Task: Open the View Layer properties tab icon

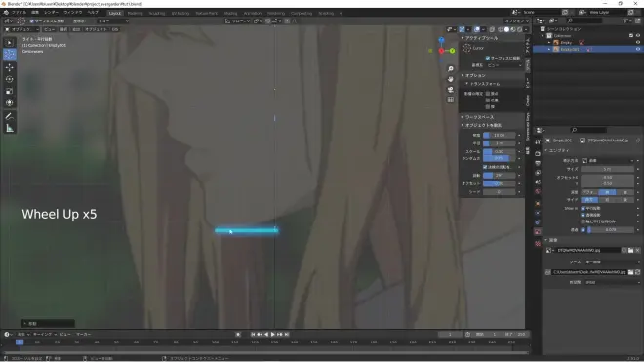Action: point(538,173)
